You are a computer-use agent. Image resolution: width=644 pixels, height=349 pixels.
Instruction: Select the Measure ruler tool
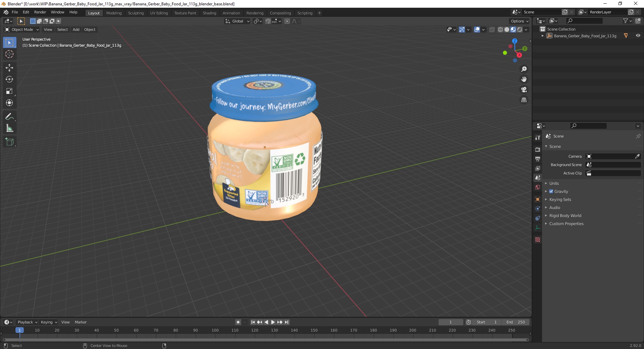(9, 129)
